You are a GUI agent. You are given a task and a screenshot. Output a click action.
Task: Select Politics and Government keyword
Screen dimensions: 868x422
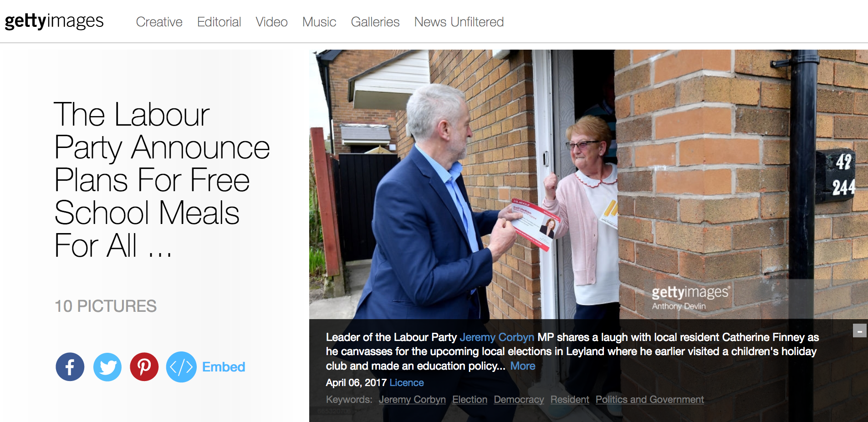[x=650, y=400]
